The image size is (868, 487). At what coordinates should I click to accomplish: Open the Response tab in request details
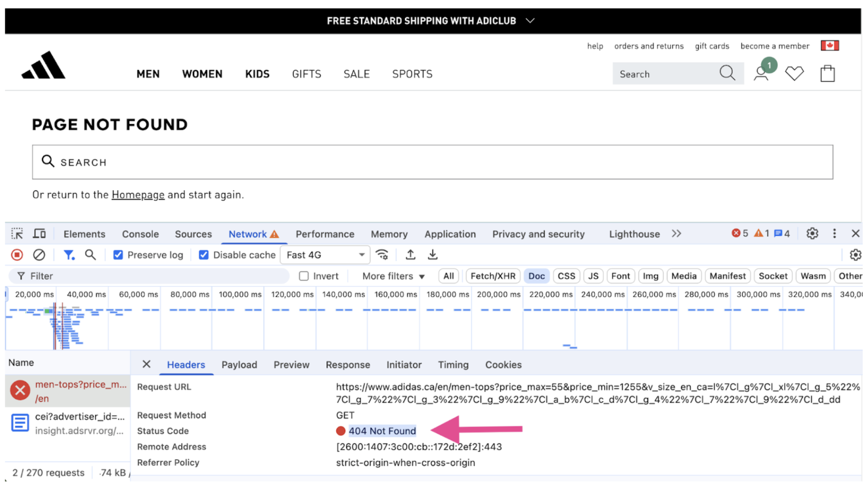coord(347,365)
